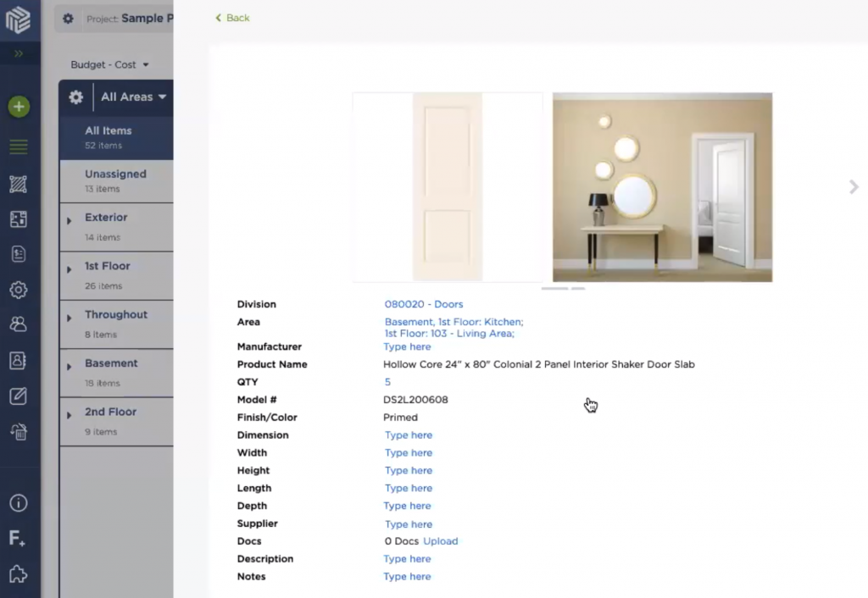Image resolution: width=868 pixels, height=598 pixels.
Task: Open the gear icon beside All Areas
Action: tap(75, 97)
